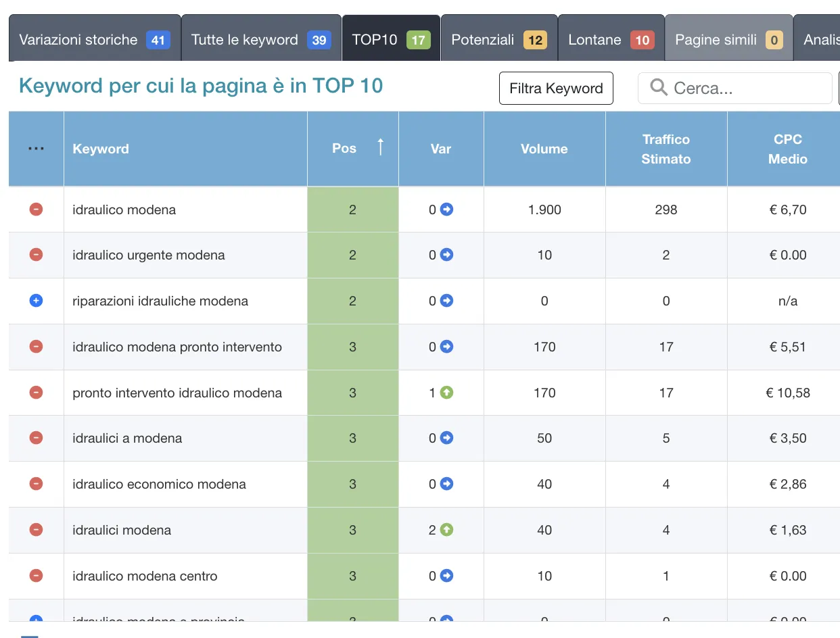
Task: Toggle the minus icon for idraulico modena pronto intervento
Action: [37, 347]
